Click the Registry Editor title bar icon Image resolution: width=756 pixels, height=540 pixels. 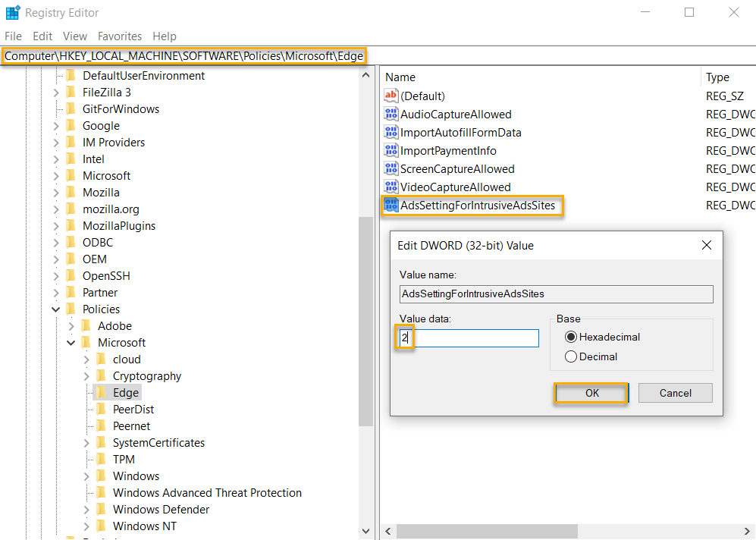tap(11, 11)
